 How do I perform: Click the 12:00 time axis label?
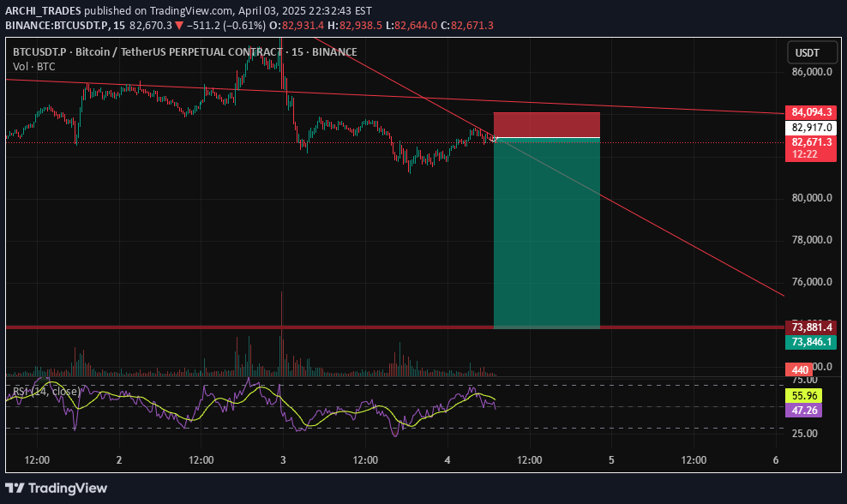[x=36, y=459]
